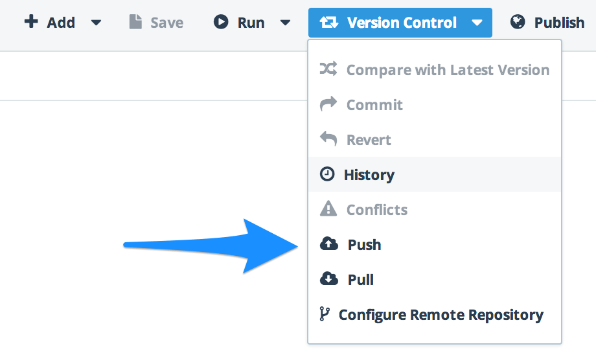Collapse the Version Control dropdown arrow

[477, 23]
